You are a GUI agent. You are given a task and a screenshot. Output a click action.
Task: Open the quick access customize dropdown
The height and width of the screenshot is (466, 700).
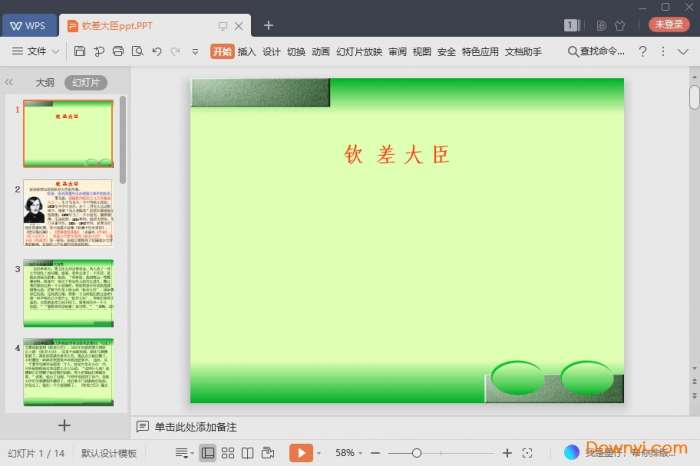click(x=195, y=52)
